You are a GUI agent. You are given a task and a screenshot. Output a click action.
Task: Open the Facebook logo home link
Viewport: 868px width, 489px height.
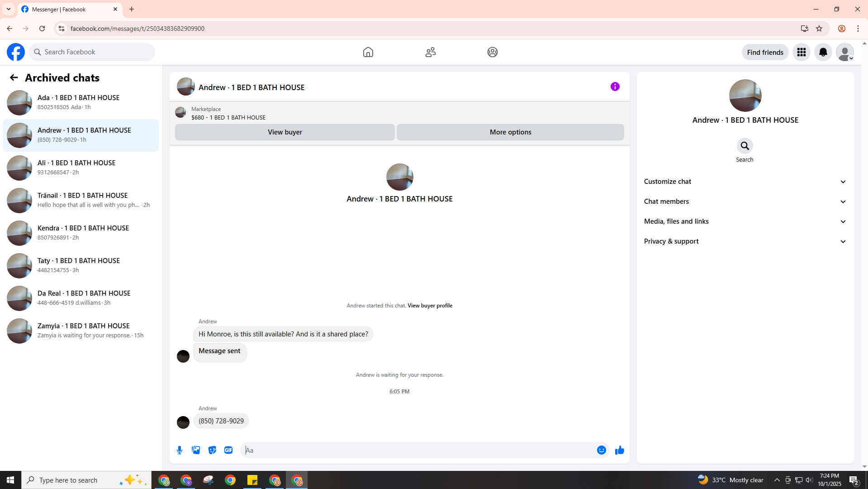[x=16, y=52]
